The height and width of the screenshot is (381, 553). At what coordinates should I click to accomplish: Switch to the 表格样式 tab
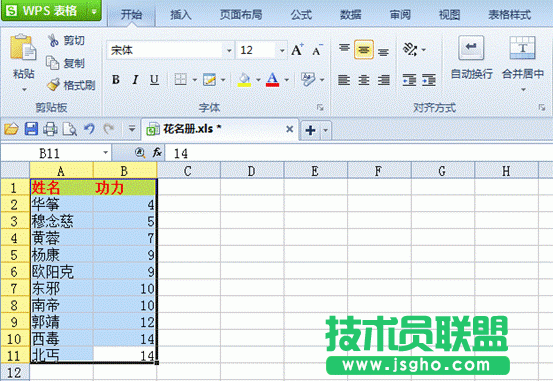pos(509,15)
